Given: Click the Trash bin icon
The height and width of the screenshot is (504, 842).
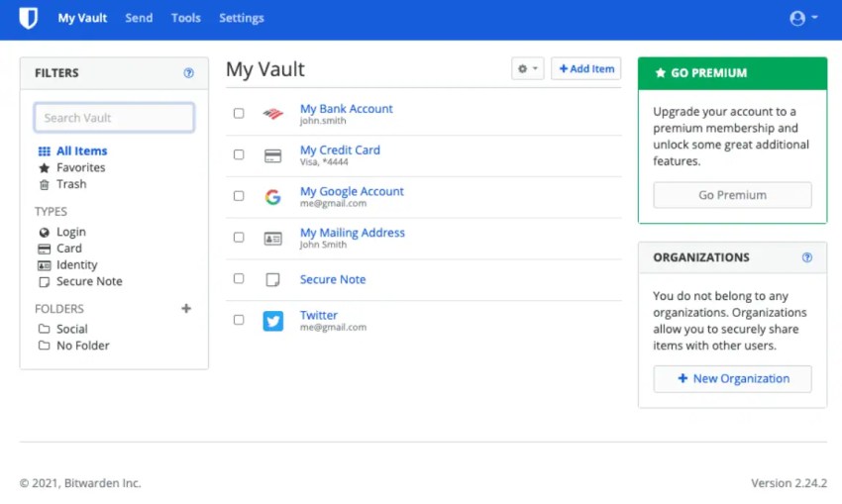Looking at the screenshot, I should tap(44, 184).
